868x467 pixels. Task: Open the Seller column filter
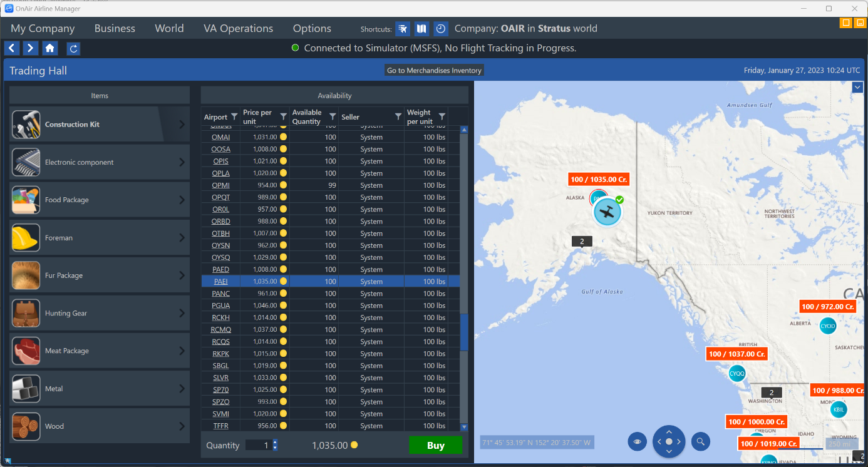click(398, 116)
